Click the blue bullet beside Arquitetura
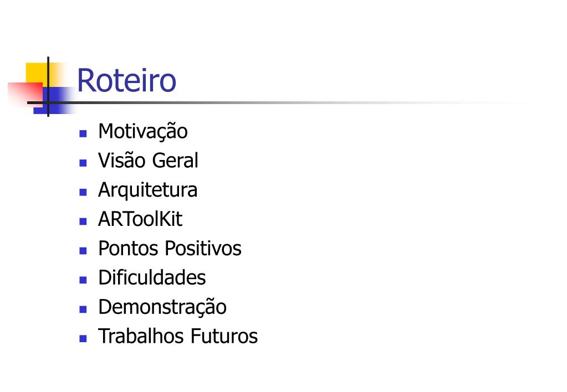 pos(83,192)
